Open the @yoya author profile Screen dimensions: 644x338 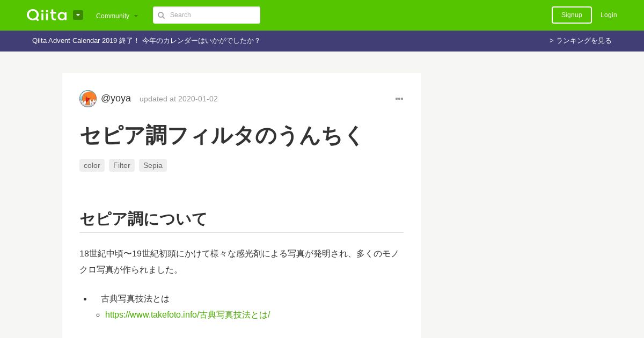(116, 98)
